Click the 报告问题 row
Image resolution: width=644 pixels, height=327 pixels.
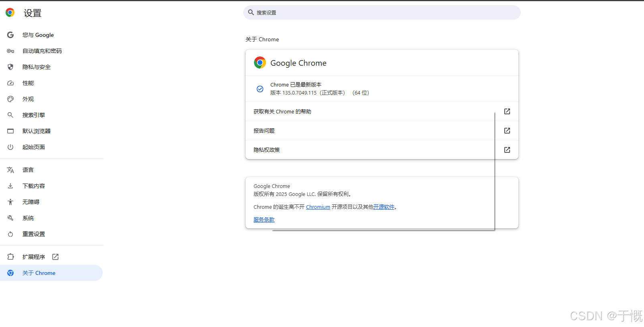click(382, 131)
